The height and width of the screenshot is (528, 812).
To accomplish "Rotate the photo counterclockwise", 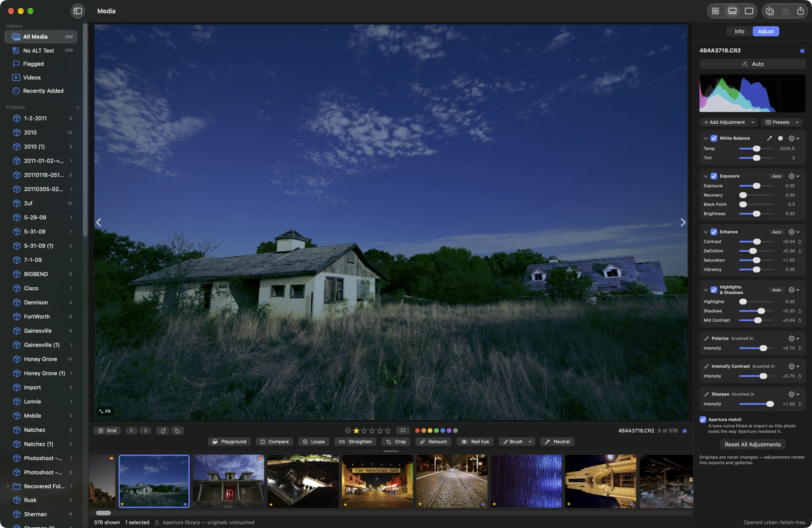I will 163,431.
